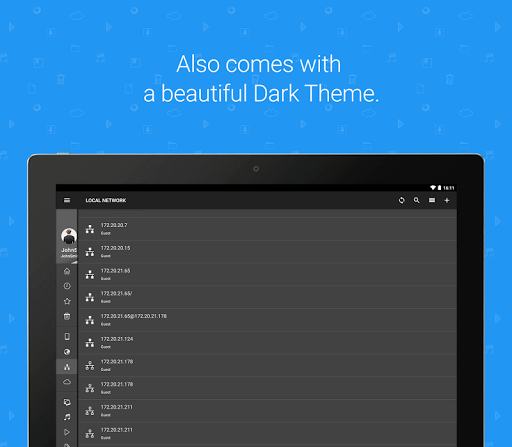Add new network location plus icon
Viewport: 512px width, 447px height.
click(447, 200)
